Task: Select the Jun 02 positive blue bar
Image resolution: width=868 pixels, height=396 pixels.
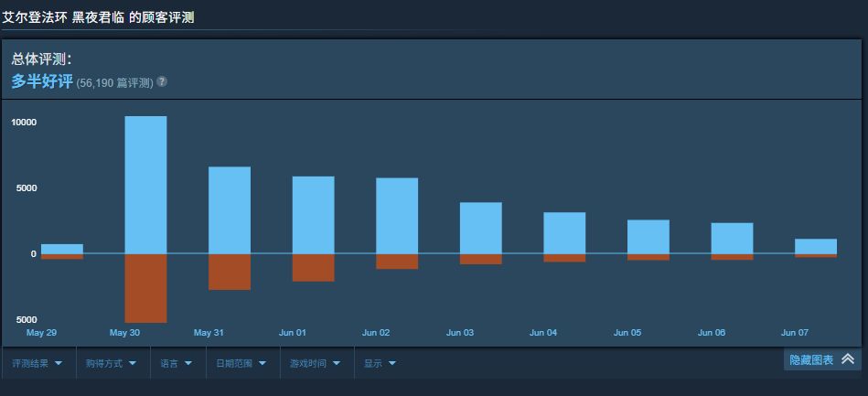Action: [x=397, y=216]
